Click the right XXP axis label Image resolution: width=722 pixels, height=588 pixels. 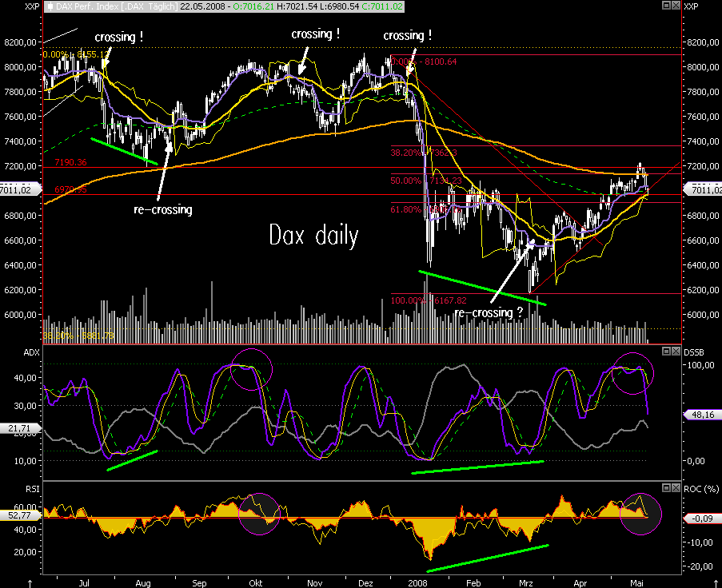691,6
